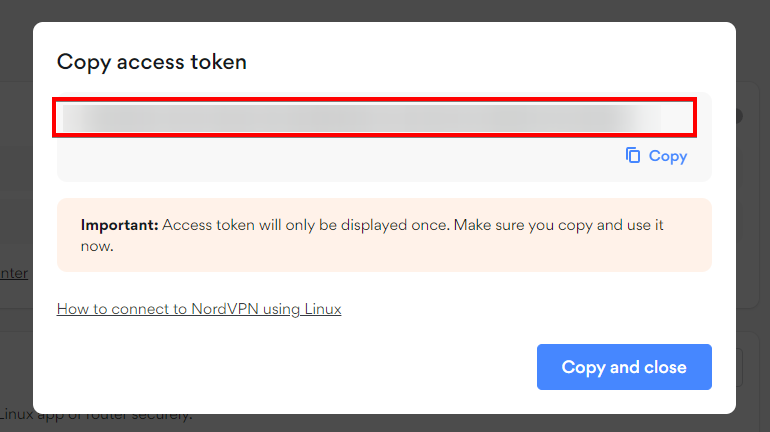
Task: Click the clipboard copy icon
Action: click(633, 155)
